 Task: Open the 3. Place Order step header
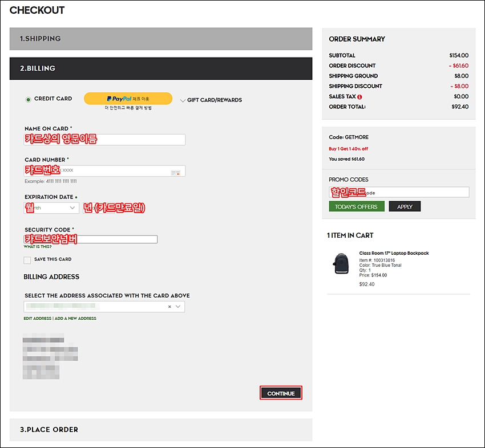pyautogui.click(x=161, y=429)
